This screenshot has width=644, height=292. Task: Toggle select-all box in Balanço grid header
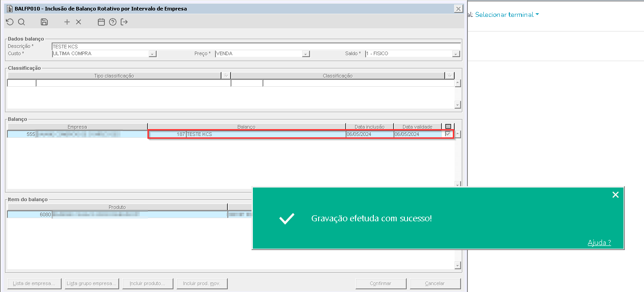click(x=448, y=127)
